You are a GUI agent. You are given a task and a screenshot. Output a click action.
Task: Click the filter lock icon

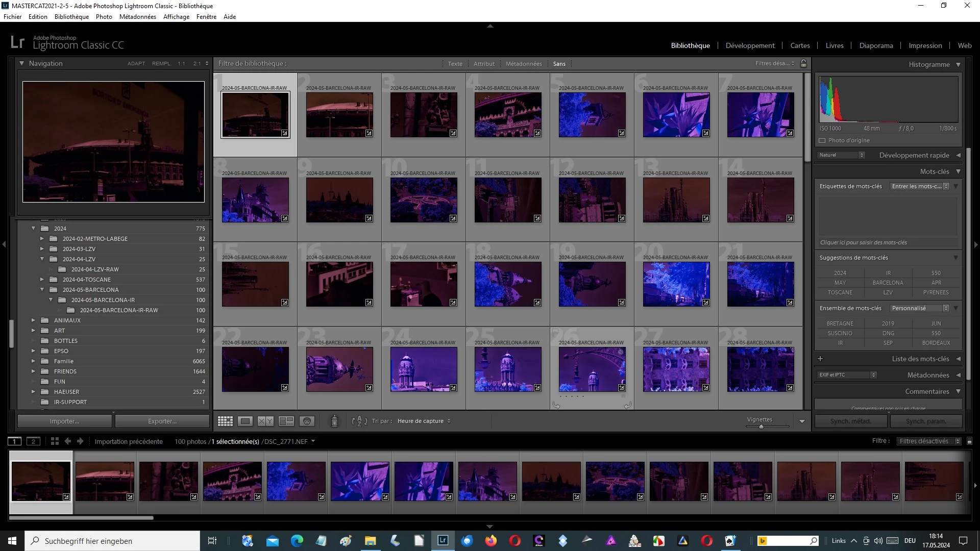point(803,63)
